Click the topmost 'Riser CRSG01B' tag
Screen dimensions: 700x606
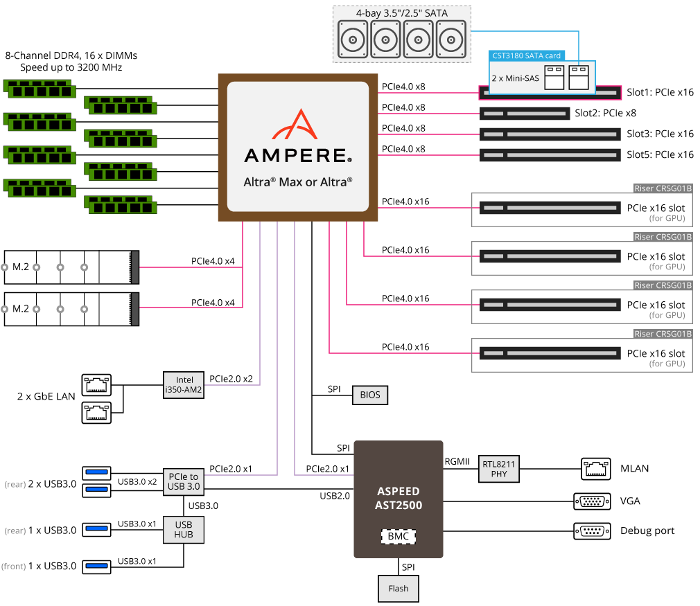(x=663, y=188)
